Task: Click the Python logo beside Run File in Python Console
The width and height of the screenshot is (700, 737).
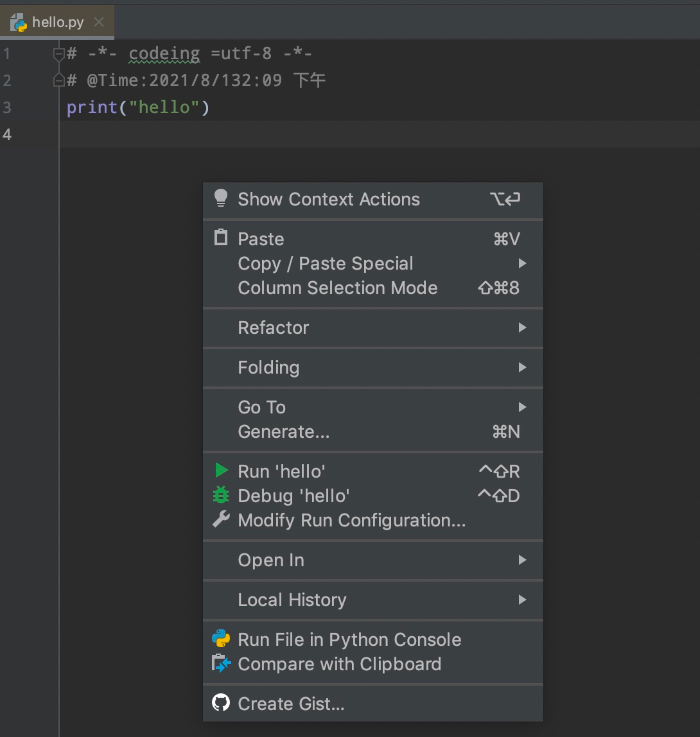Action: pos(221,639)
